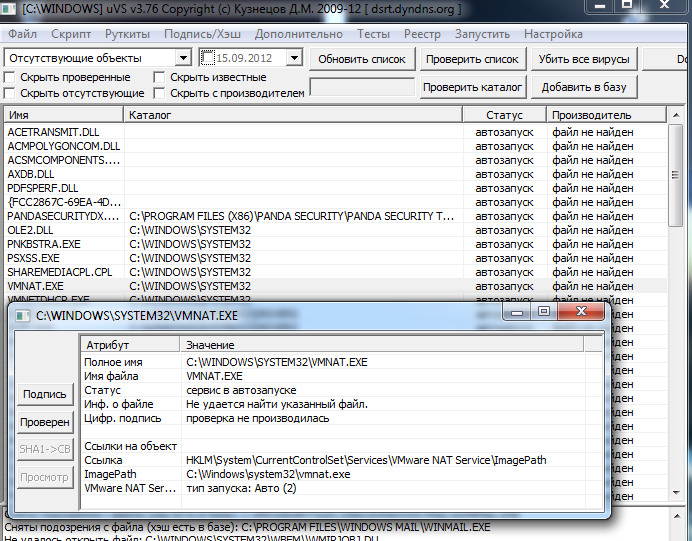Viewport: 692px width, 541px height.
Task: Click 'сервис в автозапуске' status value
Action: click(x=241, y=391)
